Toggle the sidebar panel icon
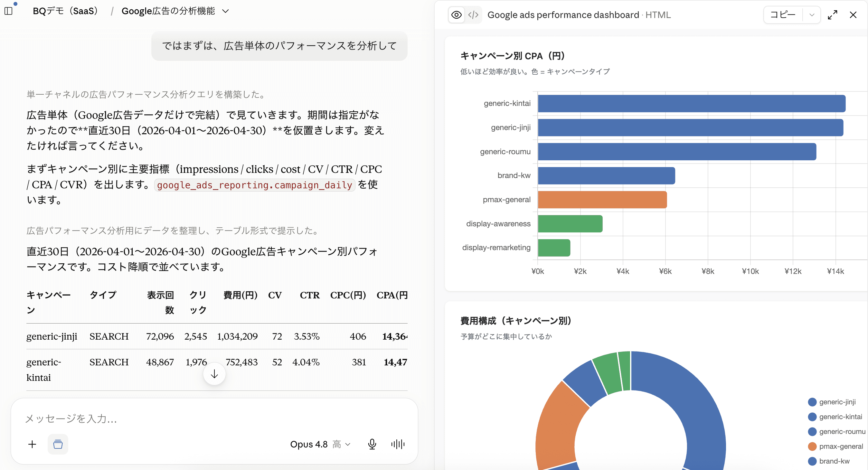Image resolution: width=868 pixels, height=470 pixels. point(9,11)
